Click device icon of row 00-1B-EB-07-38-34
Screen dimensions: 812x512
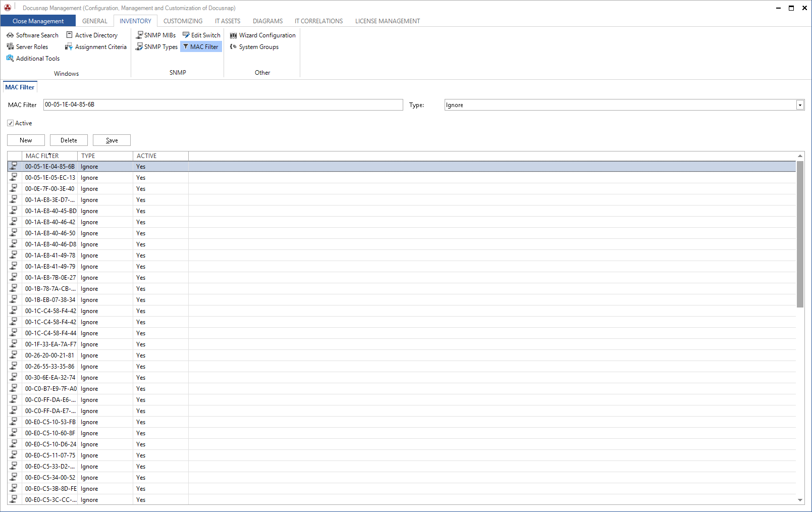(x=14, y=299)
